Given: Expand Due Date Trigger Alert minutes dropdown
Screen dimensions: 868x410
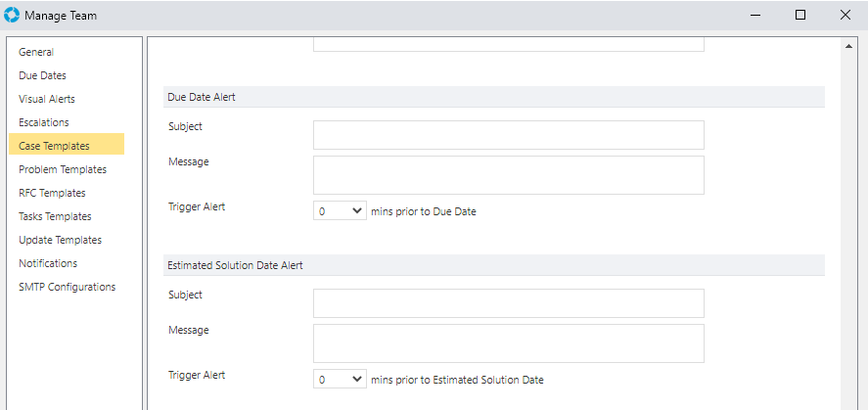Looking at the screenshot, I should (x=340, y=210).
